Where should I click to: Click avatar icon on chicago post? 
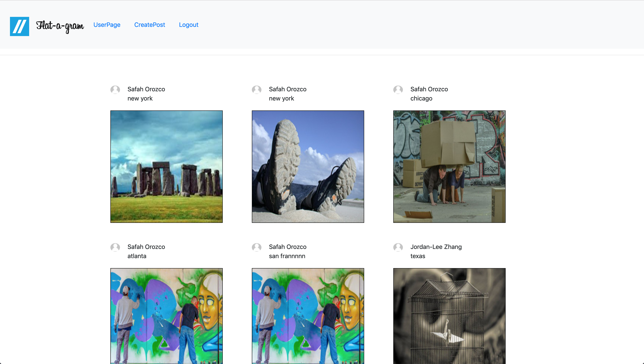398,90
